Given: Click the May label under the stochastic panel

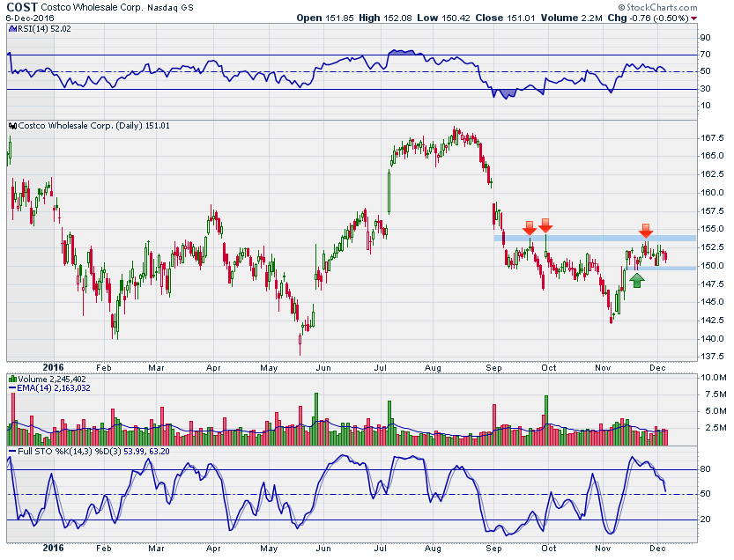Looking at the screenshot, I should pyautogui.click(x=269, y=549).
